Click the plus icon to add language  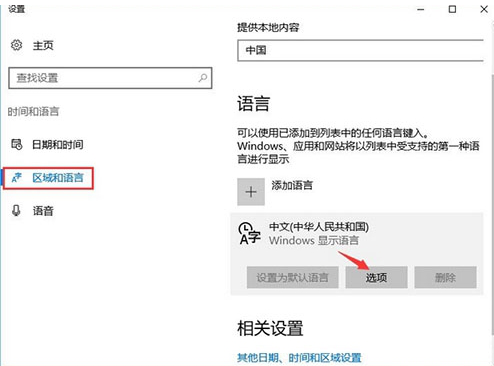(x=251, y=192)
